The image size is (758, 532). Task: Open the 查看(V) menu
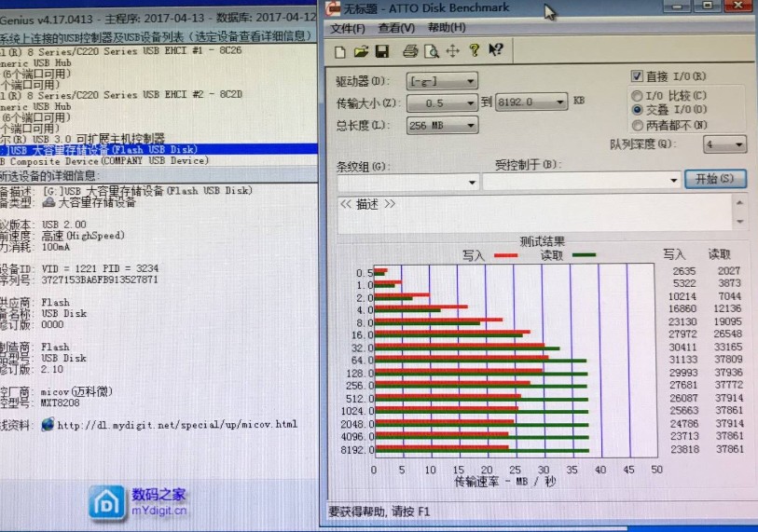[396, 28]
